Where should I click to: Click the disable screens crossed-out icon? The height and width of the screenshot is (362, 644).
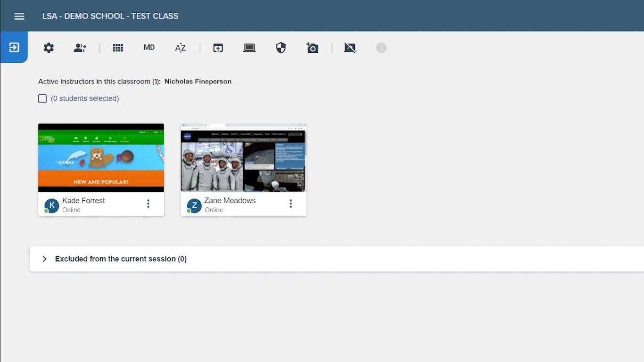pyautogui.click(x=350, y=48)
